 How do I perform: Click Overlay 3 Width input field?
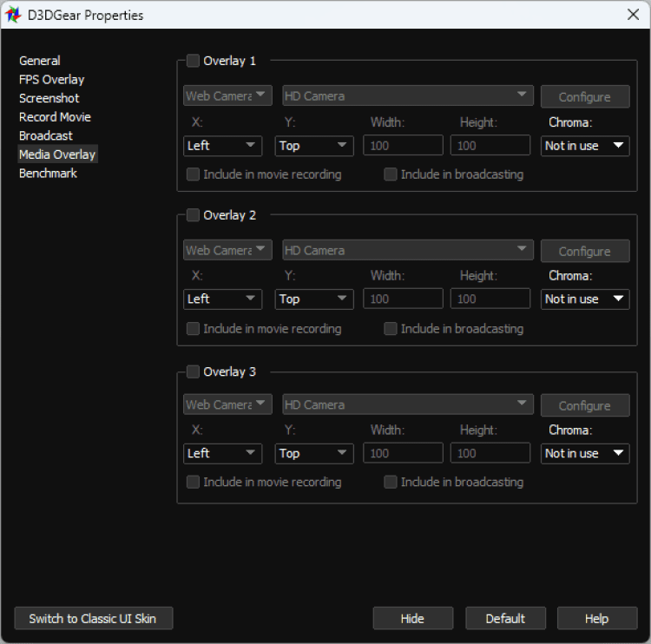(x=403, y=453)
